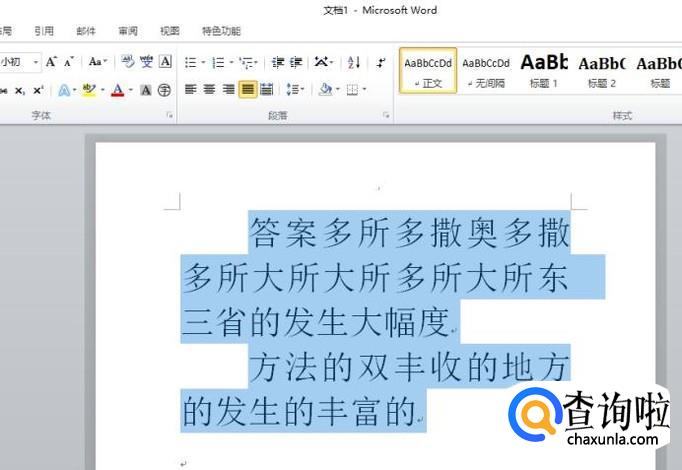Click the grow font size icon
Image resolution: width=682 pixels, height=470 pixels.
coord(51,62)
